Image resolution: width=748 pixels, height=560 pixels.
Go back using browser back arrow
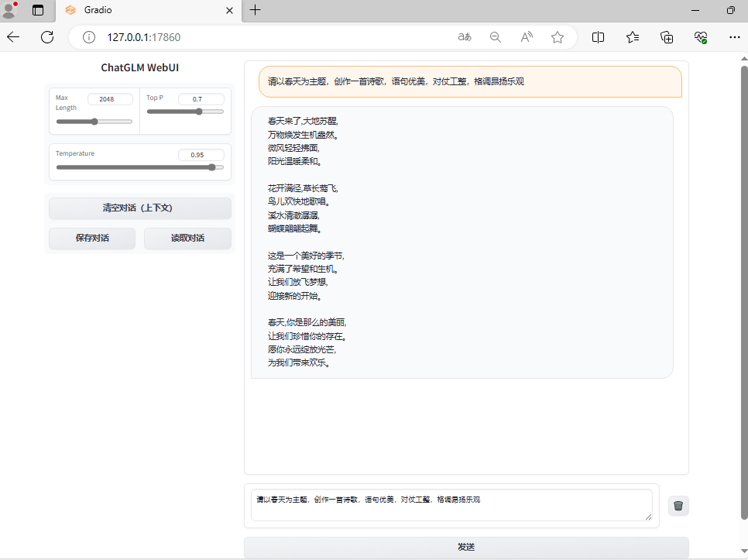coord(13,37)
